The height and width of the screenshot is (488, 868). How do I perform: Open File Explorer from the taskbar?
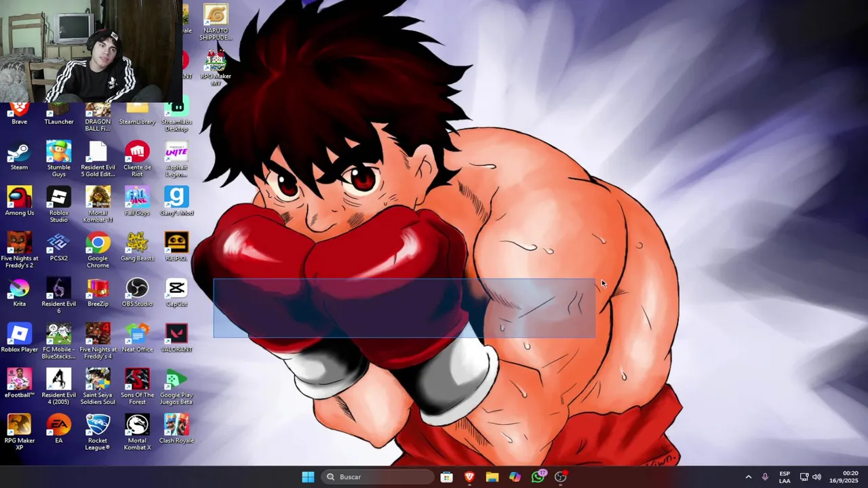coord(492,476)
